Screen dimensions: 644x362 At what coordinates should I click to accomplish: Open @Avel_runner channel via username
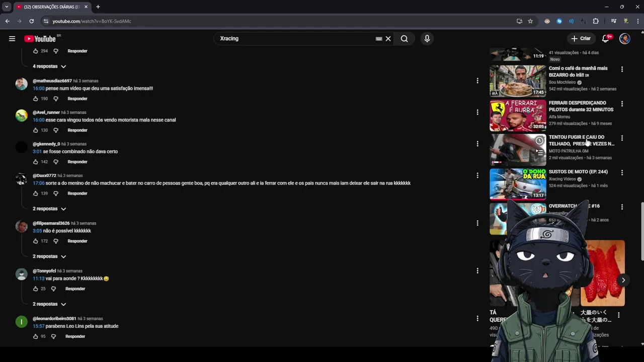(46, 113)
